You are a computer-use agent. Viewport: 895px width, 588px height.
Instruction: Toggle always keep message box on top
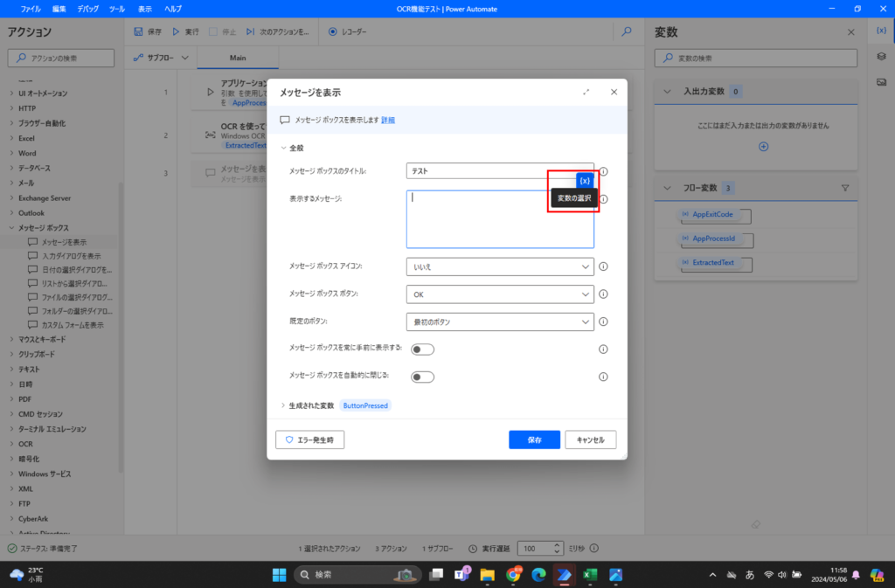(x=422, y=349)
